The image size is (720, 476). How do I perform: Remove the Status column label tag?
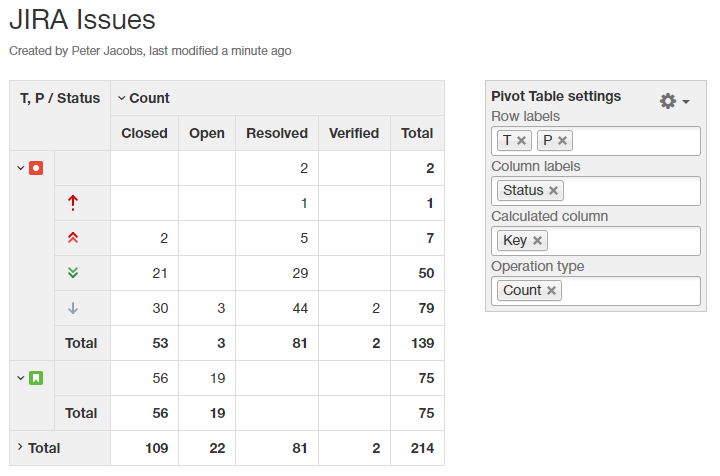(554, 190)
